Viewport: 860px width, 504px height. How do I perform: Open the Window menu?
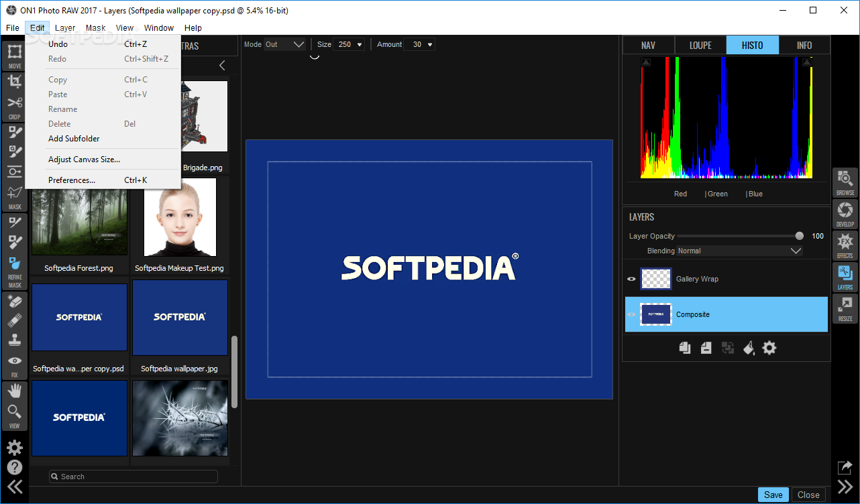click(x=159, y=28)
